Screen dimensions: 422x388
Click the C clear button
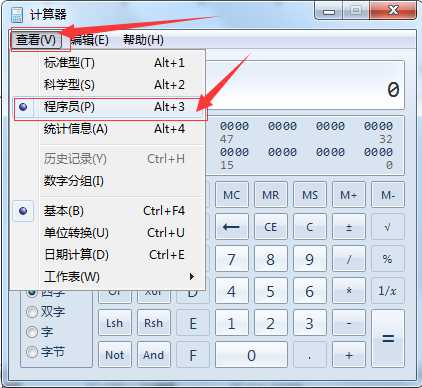(x=310, y=227)
